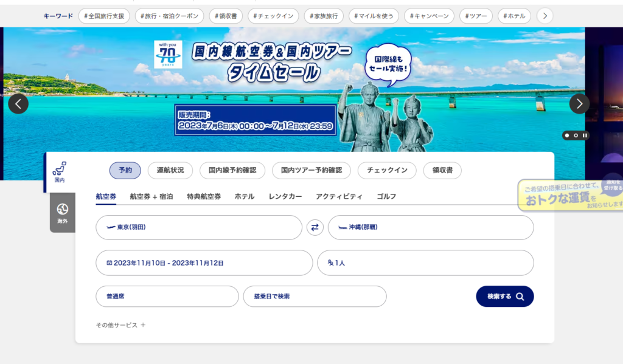Screen dimensions: 623x364
Task: Click the departing plane icon for 東京(羽田)
Action: point(111,227)
